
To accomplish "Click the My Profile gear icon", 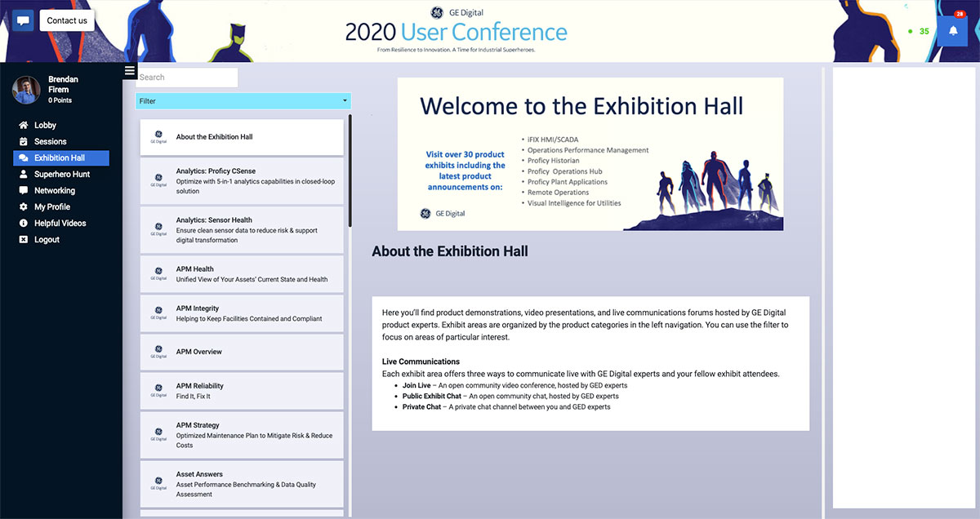I will [x=24, y=207].
